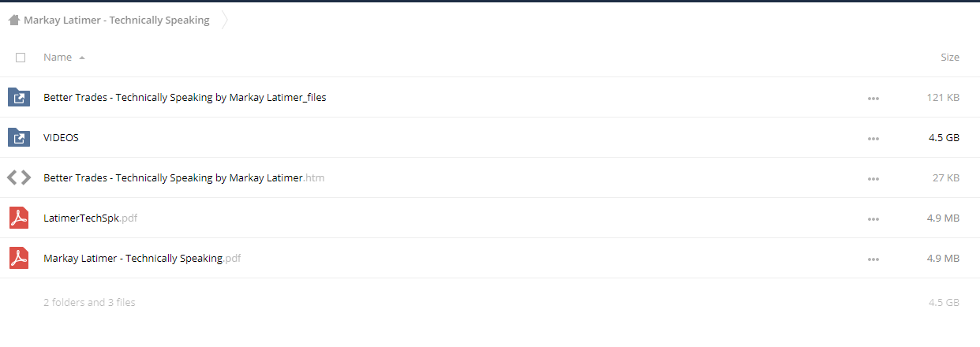Image resolution: width=980 pixels, height=347 pixels.
Task: Toggle the select-all checkbox in header
Action: click(21, 58)
